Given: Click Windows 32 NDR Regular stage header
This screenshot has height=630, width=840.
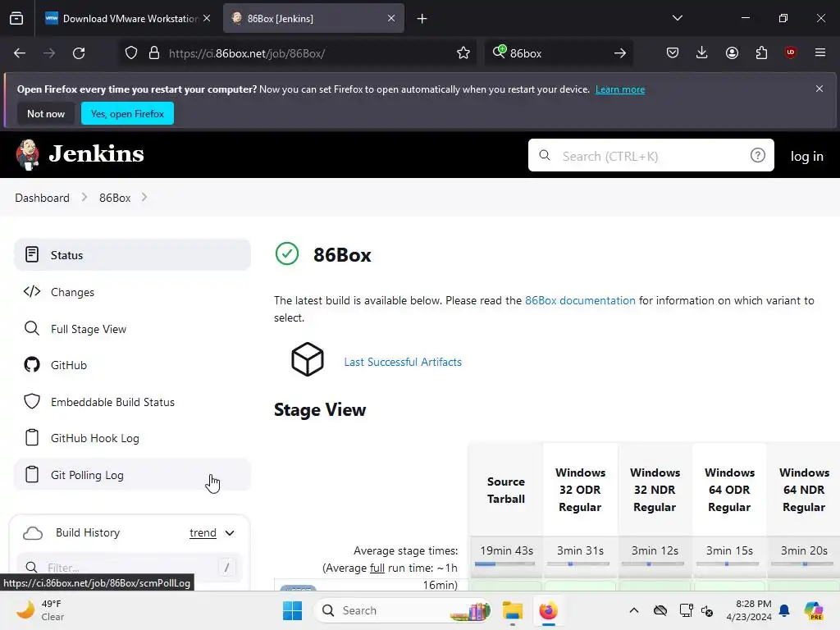Looking at the screenshot, I should (655, 490).
